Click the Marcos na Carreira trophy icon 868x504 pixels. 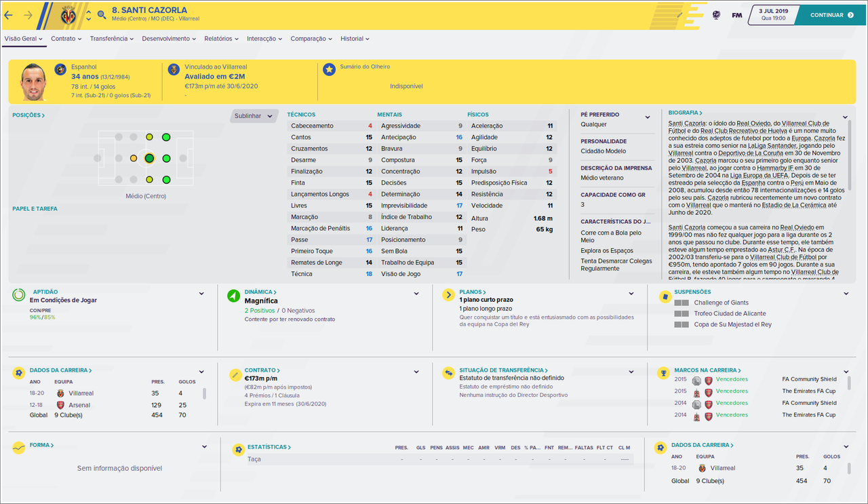coord(663,373)
